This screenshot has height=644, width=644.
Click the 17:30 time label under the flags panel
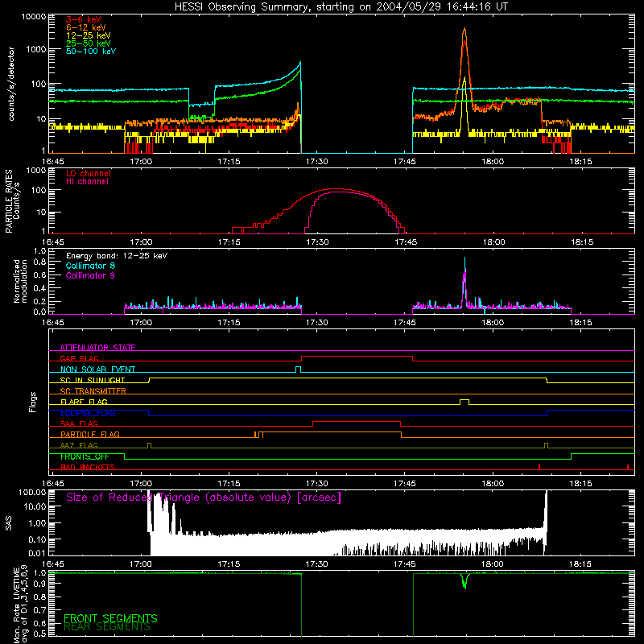pos(316,484)
